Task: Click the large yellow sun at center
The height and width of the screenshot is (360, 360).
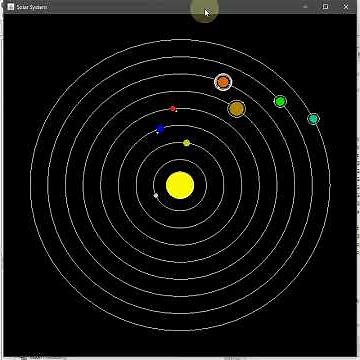Action: tap(180, 185)
